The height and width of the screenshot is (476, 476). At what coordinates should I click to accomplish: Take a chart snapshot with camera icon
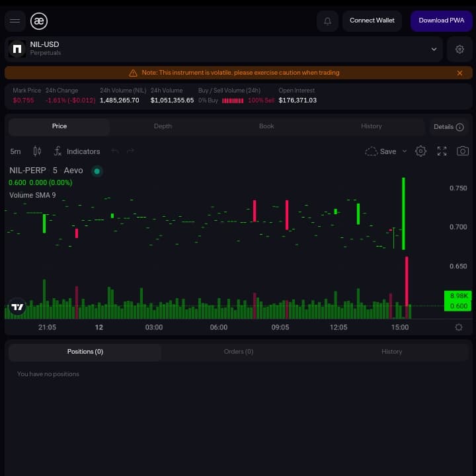tap(463, 151)
